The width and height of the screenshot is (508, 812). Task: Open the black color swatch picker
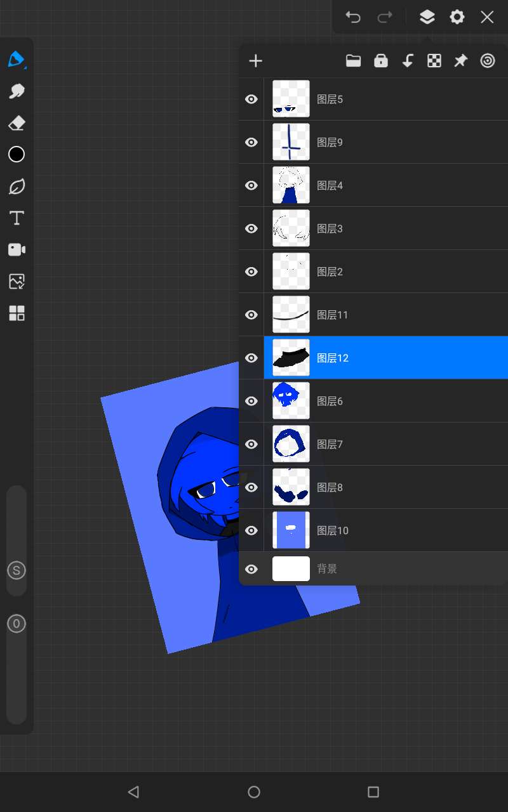coord(17,154)
